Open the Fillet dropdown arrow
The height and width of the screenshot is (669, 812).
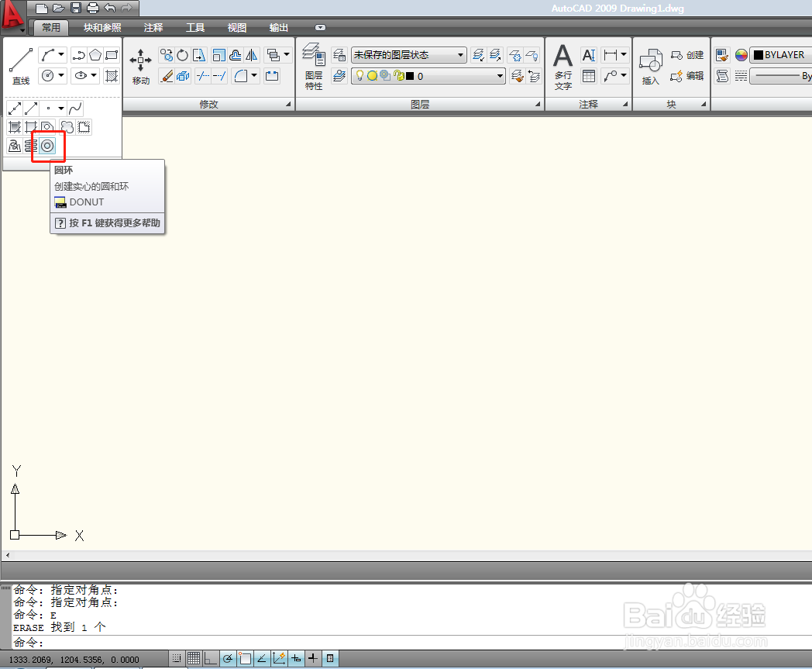click(254, 76)
